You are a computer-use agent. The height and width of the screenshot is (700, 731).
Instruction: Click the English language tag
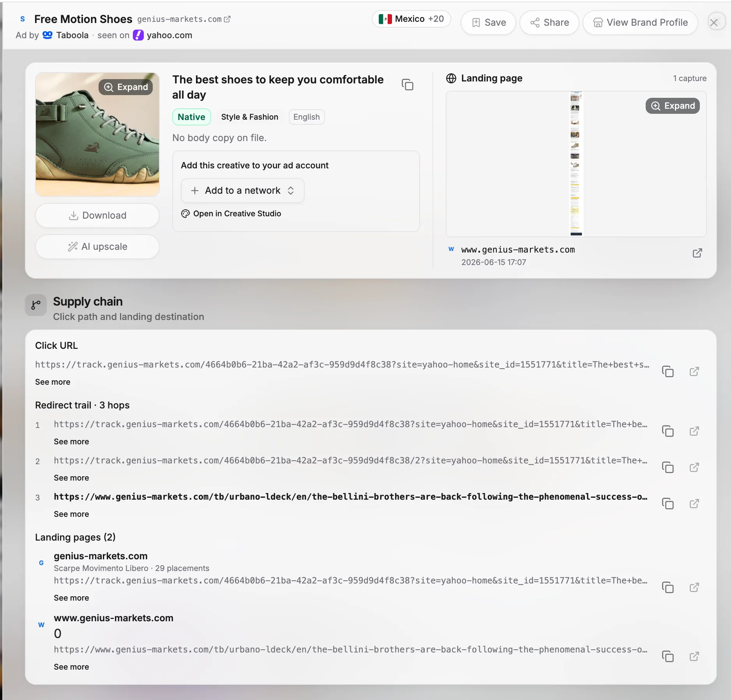[307, 117]
